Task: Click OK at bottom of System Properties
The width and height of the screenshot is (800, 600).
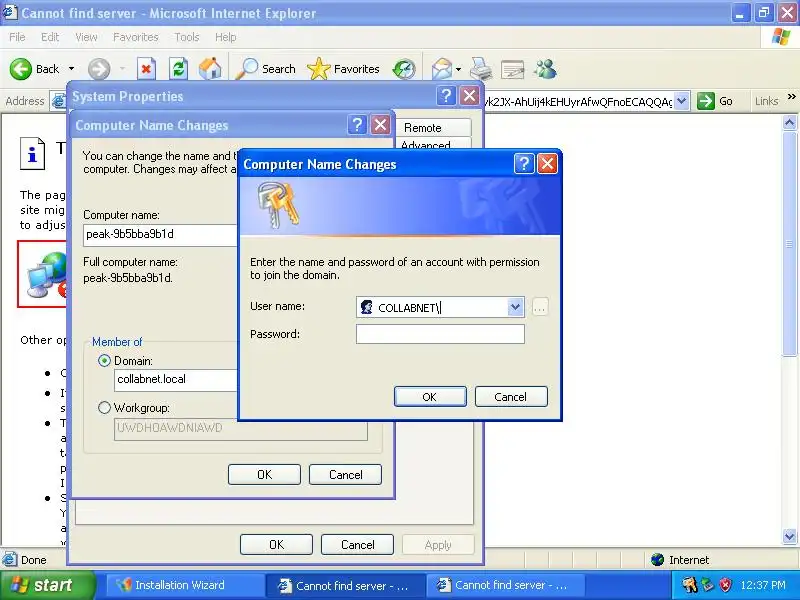Action: (276, 544)
